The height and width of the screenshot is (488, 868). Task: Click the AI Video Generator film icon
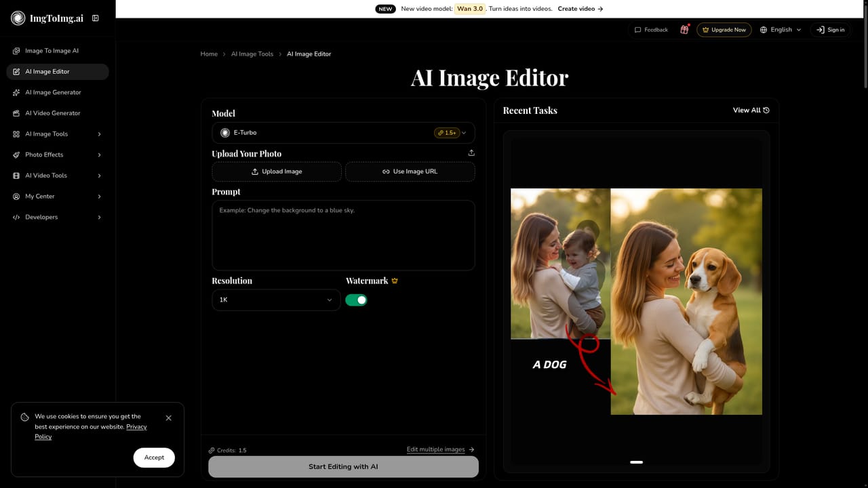point(16,113)
